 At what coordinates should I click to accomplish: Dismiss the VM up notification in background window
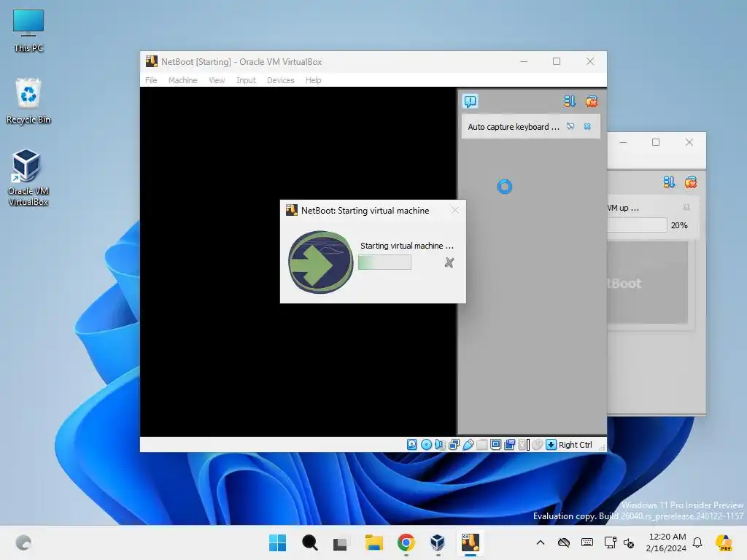pyautogui.click(x=686, y=207)
